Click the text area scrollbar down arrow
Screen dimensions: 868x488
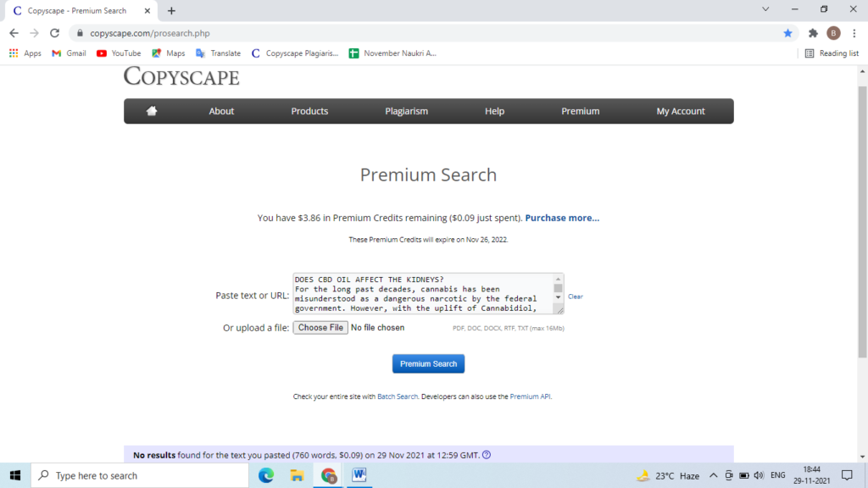(x=558, y=297)
